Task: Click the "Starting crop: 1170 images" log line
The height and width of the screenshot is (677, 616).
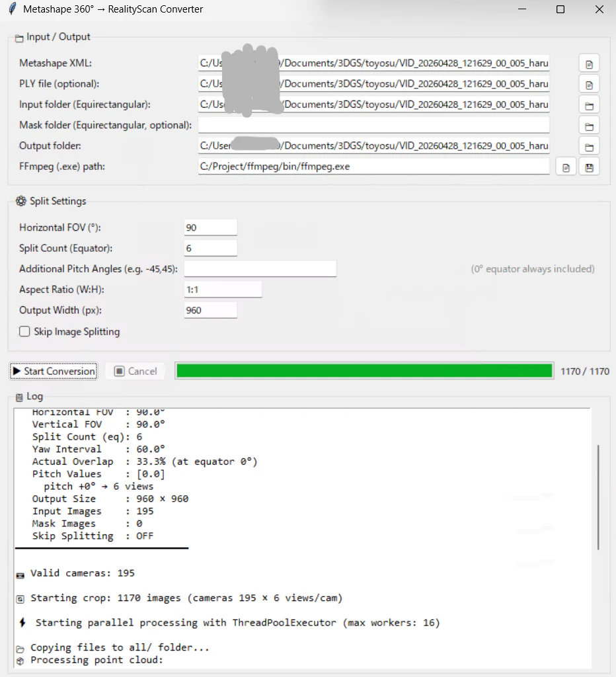Action: click(180, 598)
